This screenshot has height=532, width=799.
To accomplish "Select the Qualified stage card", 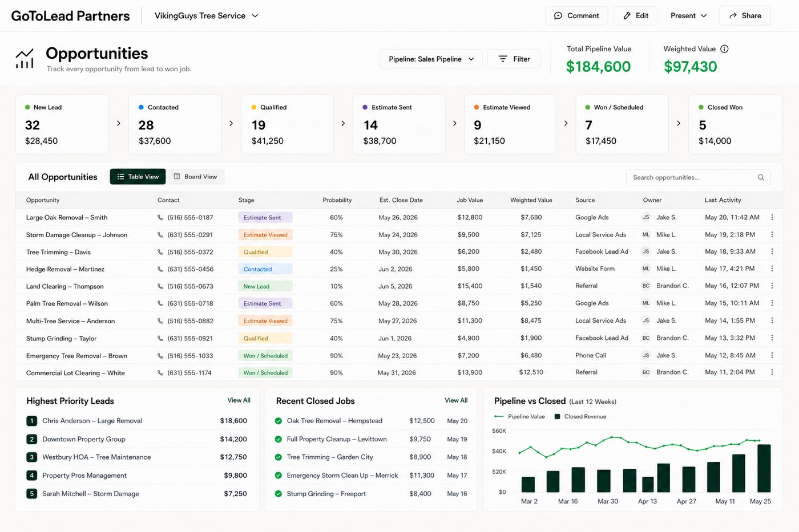I will click(x=288, y=124).
